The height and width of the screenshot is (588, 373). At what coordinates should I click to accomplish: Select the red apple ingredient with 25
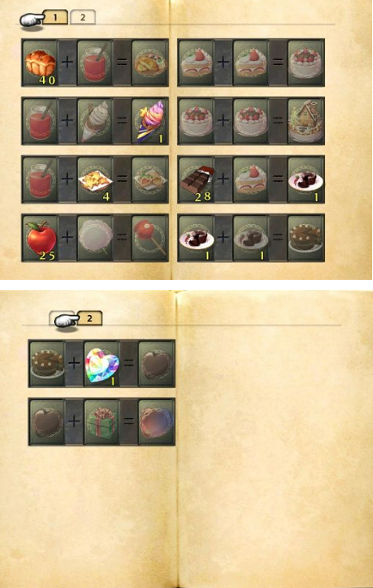click(40, 238)
